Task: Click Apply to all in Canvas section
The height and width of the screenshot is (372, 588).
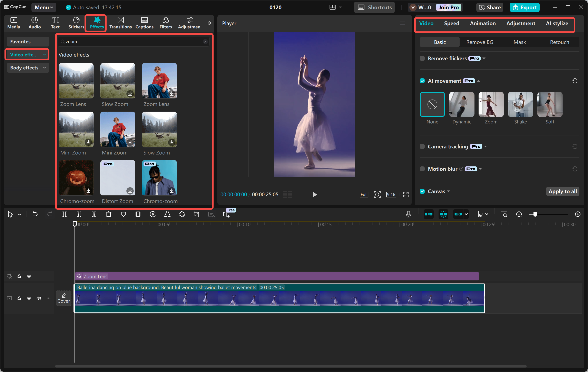Action: tap(563, 191)
